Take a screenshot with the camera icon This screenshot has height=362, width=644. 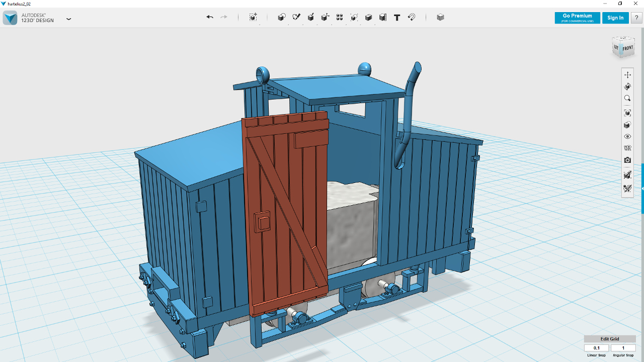click(627, 160)
